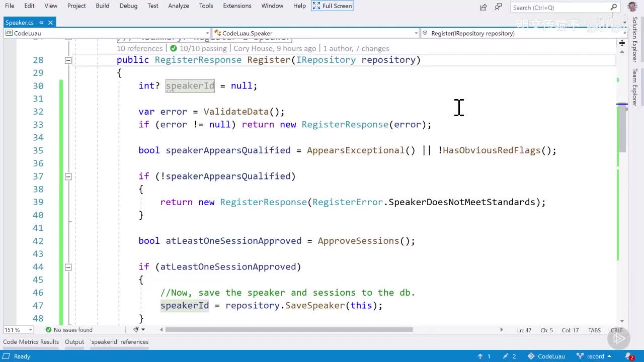Click HasObviousRedFlags on line 35

(x=492, y=150)
